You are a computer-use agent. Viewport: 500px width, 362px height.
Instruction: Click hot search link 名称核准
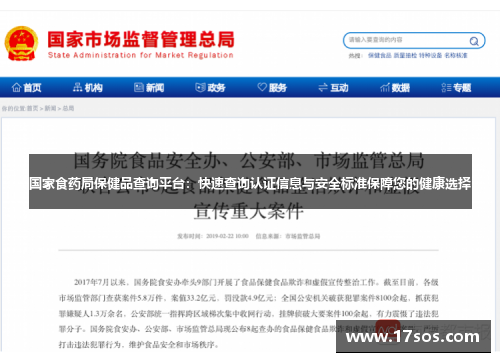(x=456, y=55)
